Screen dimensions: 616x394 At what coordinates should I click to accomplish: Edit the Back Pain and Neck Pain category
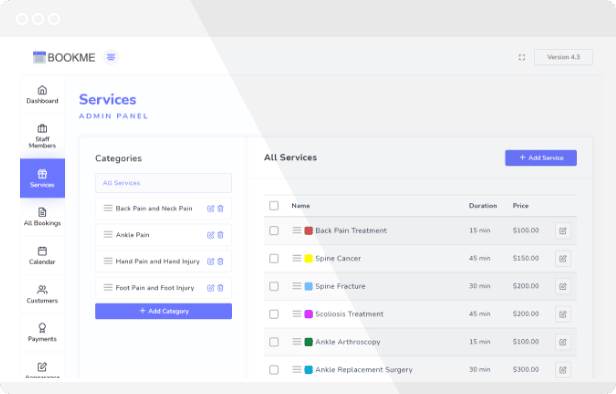pyautogui.click(x=211, y=209)
